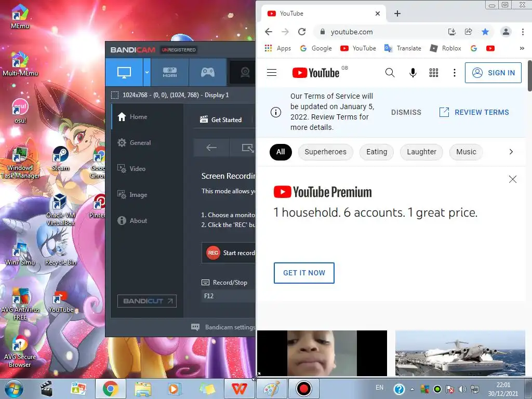Screen dimensions: 532x399
Task: Click the YouTube logo
Action: click(x=316, y=73)
